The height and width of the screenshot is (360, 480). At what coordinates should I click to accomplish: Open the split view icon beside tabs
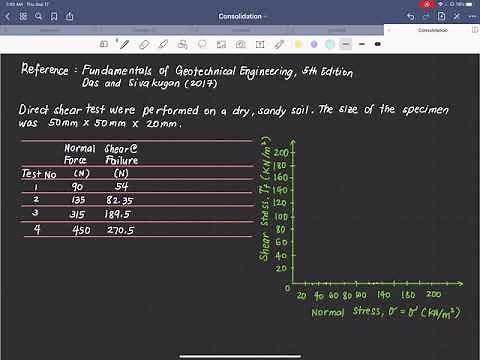click(475, 30)
